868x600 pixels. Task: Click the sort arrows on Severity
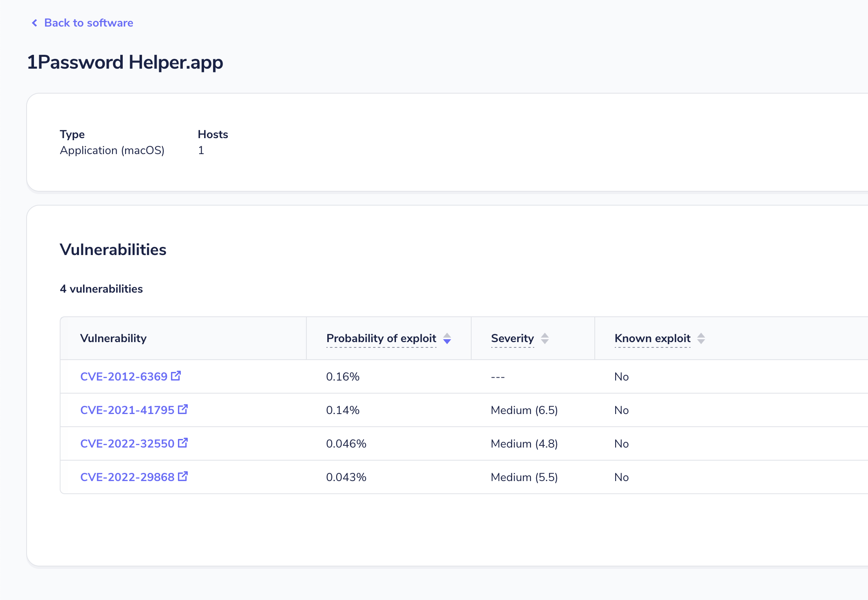(545, 338)
